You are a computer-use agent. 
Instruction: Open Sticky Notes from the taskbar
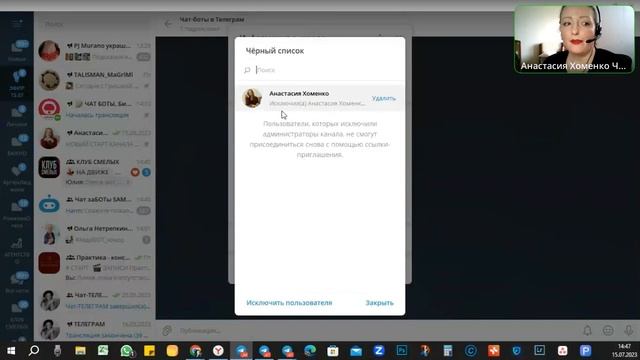click(x=149, y=351)
